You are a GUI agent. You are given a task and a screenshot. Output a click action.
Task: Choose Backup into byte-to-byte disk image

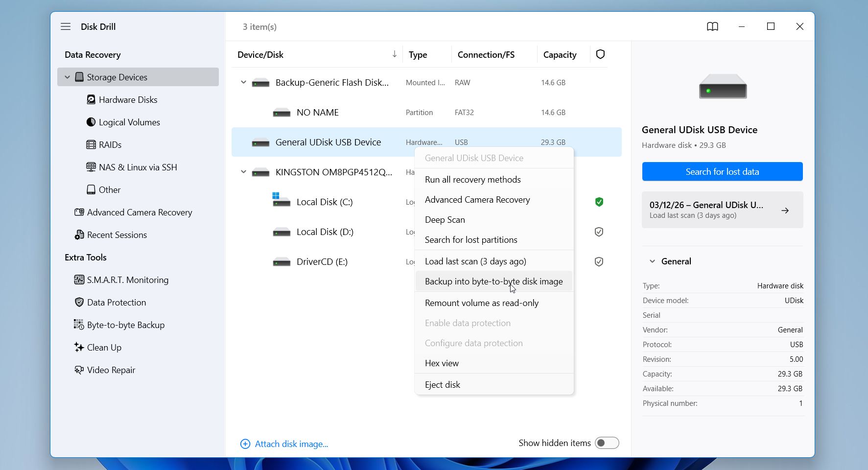493,281
